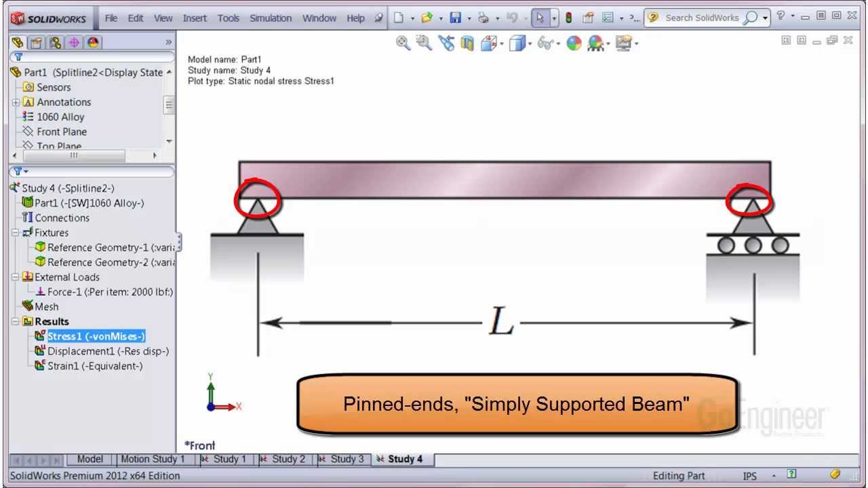
Task: Click the Rebuild traffic light icon
Action: (568, 18)
